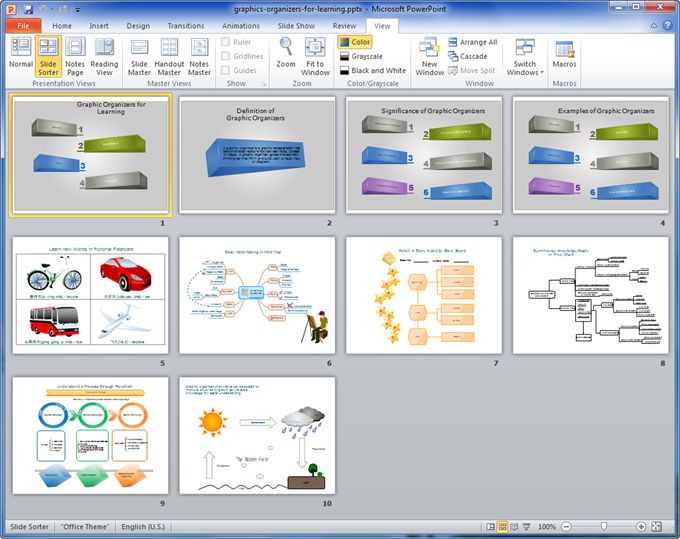Minimize the ribbon with caret arrow
The image size is (680, 539).
[x=654, y=26]
